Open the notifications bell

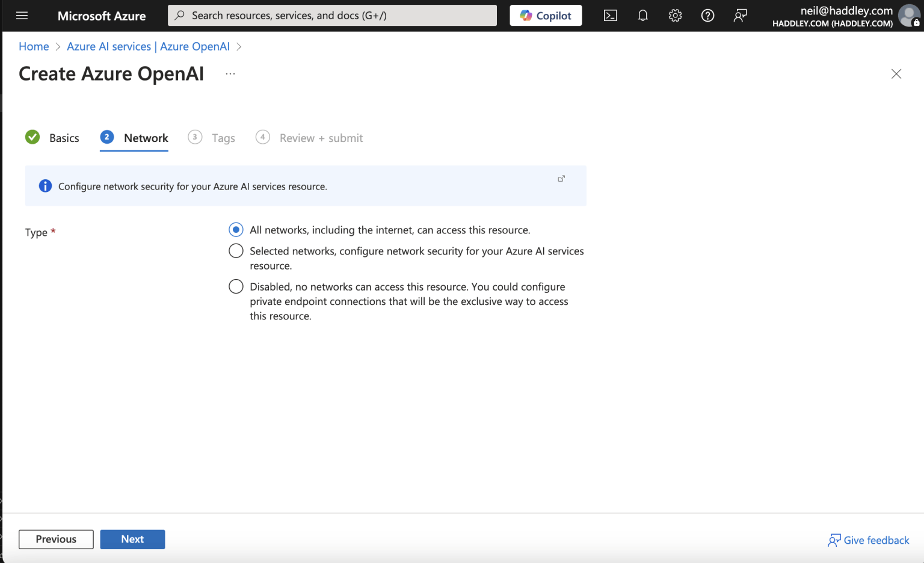642,16
